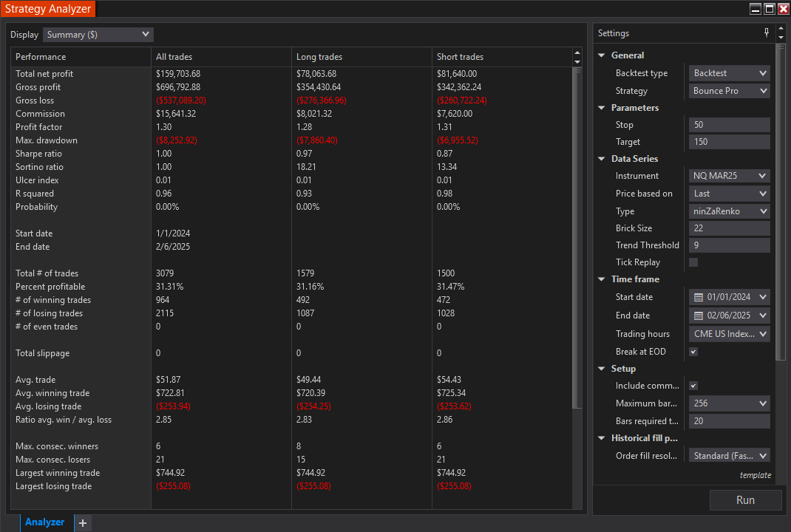Open Price based on dropdown
This screenshot has height=532, width=791.
click(729, 194)
